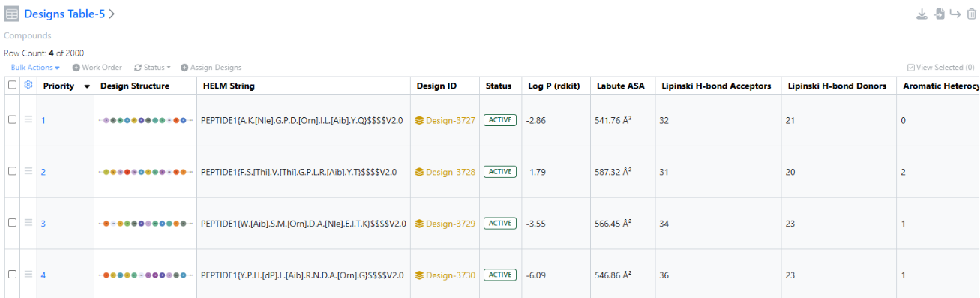
Task: Open the Design-3727 link
Action: [451, 120]
